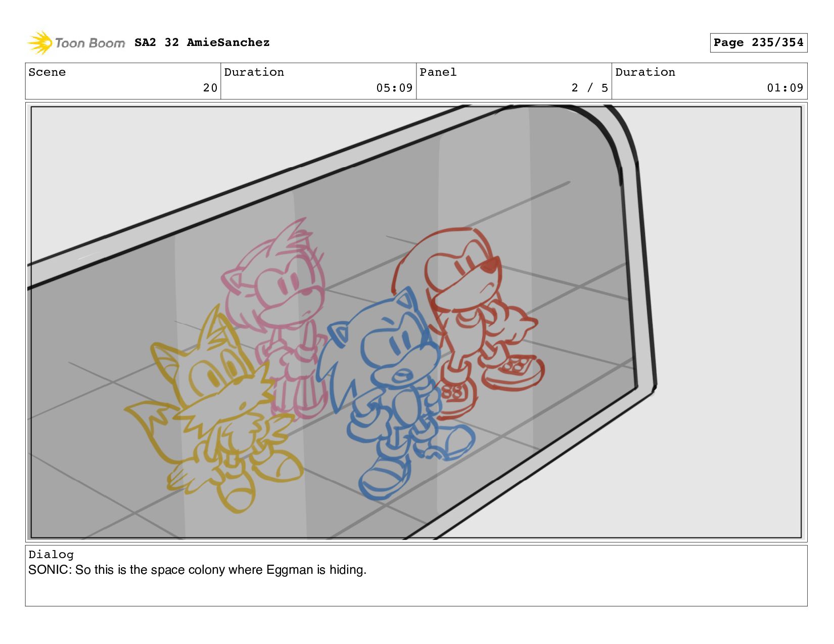Click Sonic's dialog line about Eggman hiding
This screenshot has height=644, width=834.
click(197, 570)
